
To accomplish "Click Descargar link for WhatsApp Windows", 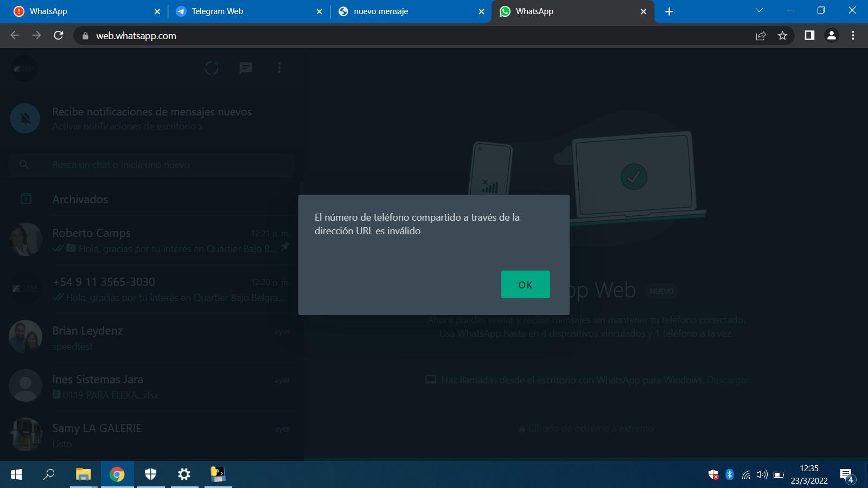I will (727, 380).
